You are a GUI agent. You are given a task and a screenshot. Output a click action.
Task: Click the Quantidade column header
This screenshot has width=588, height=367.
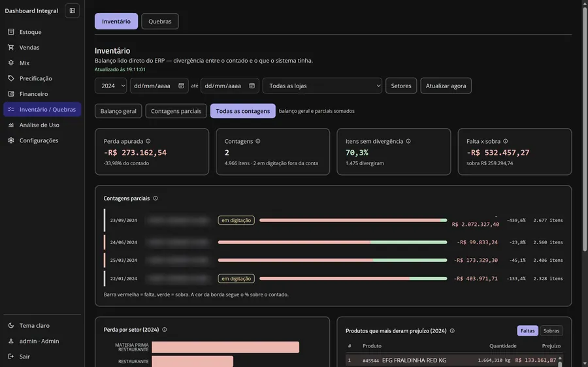tap(503, 345)
